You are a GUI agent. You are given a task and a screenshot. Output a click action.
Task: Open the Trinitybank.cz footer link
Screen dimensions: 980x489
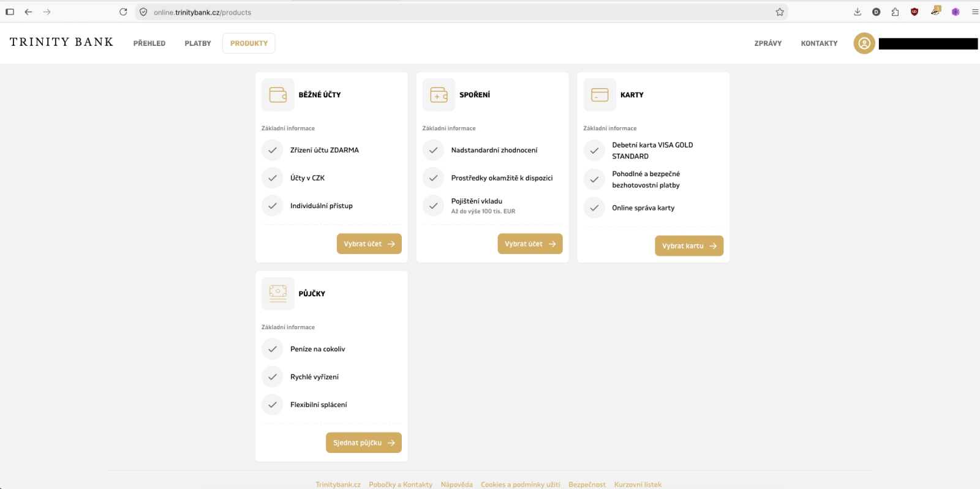pos(338,485)
